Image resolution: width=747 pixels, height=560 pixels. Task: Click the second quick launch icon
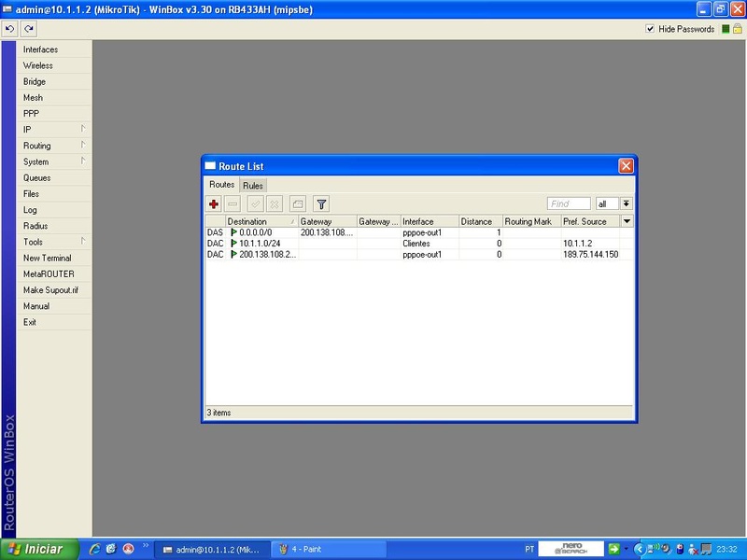tap(111, 549)
